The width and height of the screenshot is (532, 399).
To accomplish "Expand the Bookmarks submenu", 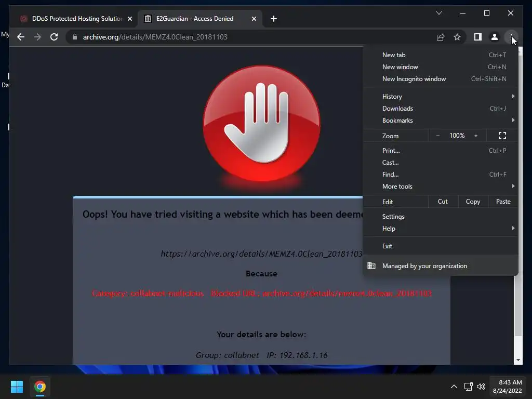I will click(441, 120).
